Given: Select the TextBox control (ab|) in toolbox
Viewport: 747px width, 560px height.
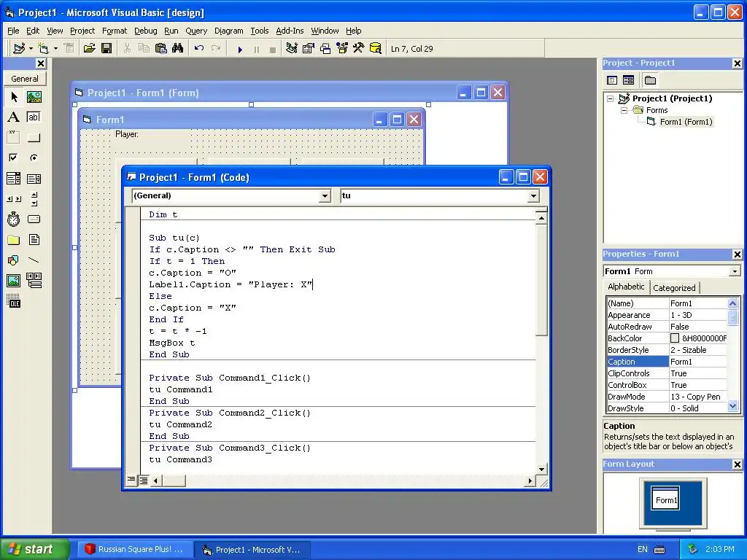Looking at the screenshot, I should [x=34, y=117].
